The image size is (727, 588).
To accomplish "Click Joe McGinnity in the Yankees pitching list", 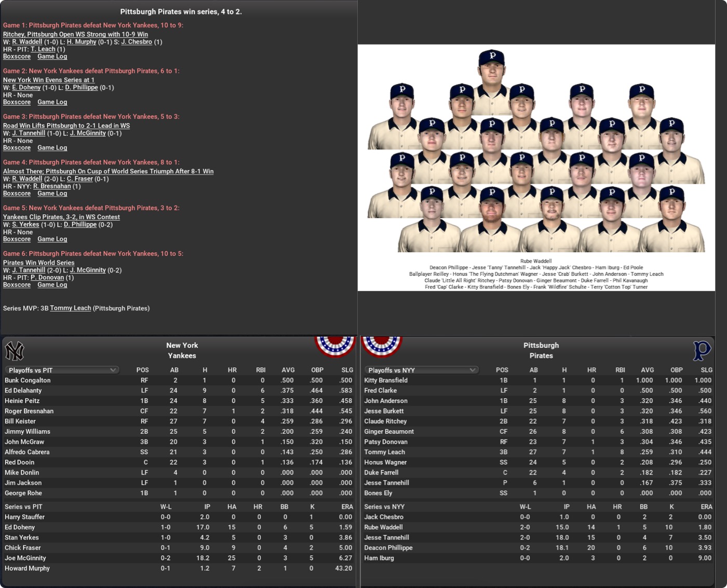I will coord(25,558).
